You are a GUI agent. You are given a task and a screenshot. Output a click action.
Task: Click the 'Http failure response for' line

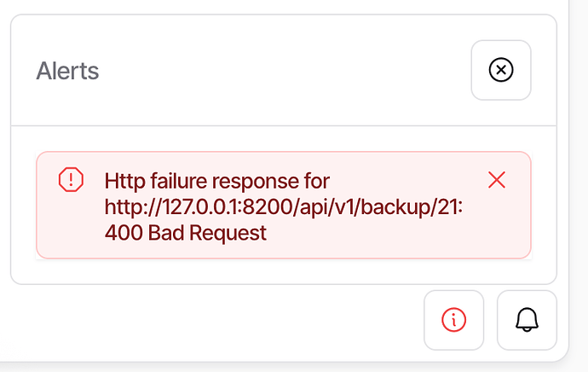click(217, 181)
